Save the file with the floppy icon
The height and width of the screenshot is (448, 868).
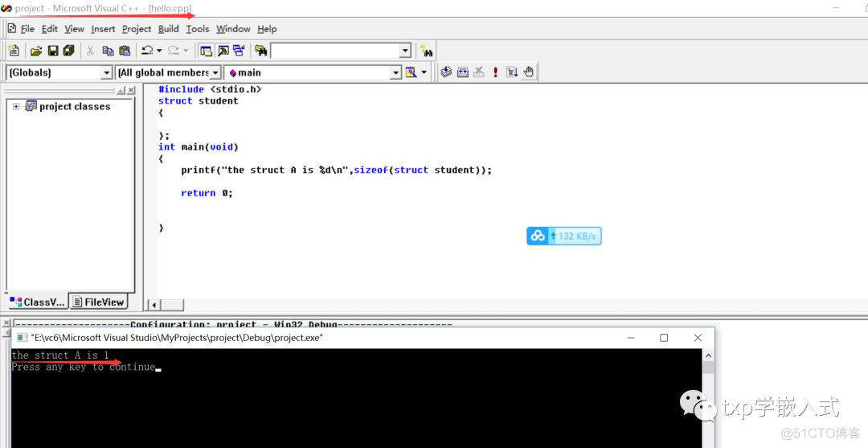click(x=53, y=51)
